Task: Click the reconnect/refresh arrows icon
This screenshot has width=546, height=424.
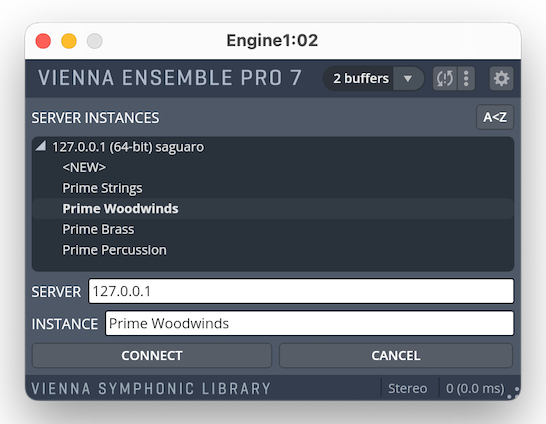Action: click(445, 78)
